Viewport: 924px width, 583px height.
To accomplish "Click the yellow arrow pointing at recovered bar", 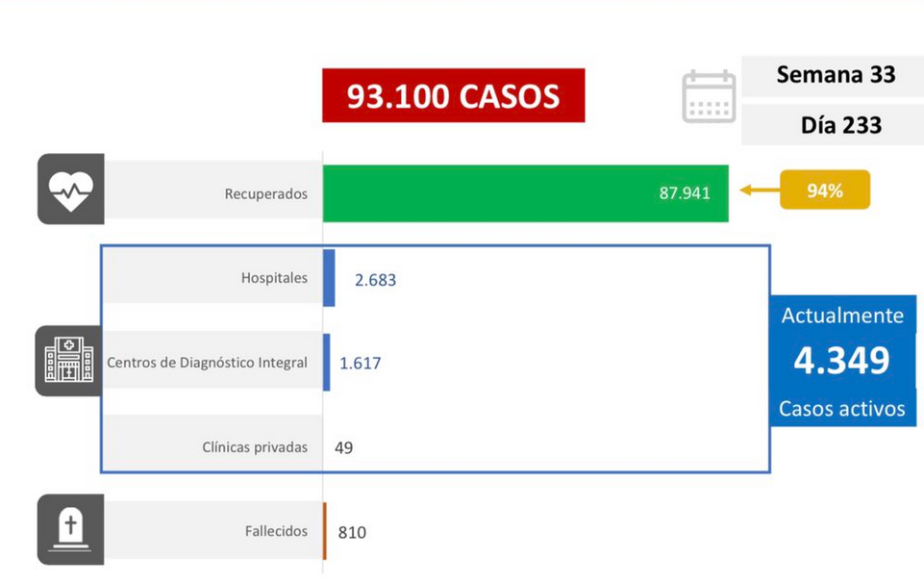I will pos(760,190).
